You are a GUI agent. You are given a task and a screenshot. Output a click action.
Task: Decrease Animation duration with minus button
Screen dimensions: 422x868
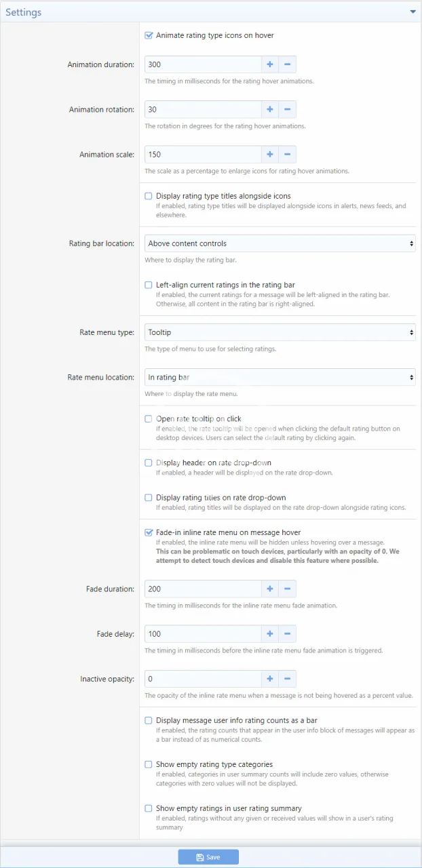pyautogui.click(x=287, y=64)
